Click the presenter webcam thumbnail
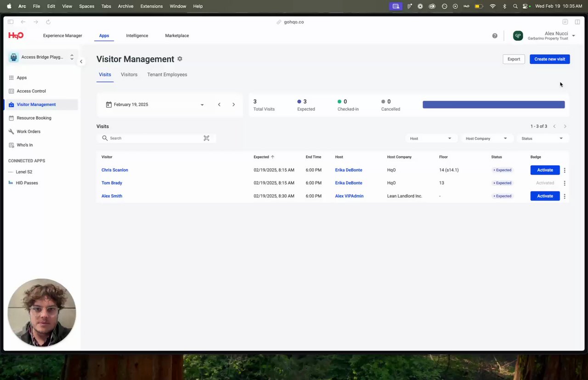 click(x=42, y=312)
